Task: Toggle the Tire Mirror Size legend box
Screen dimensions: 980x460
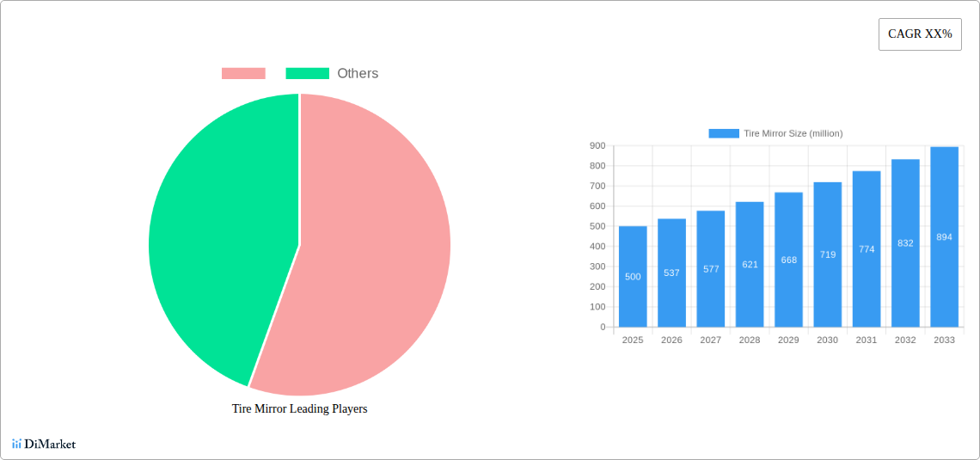Action: (723, 133)
